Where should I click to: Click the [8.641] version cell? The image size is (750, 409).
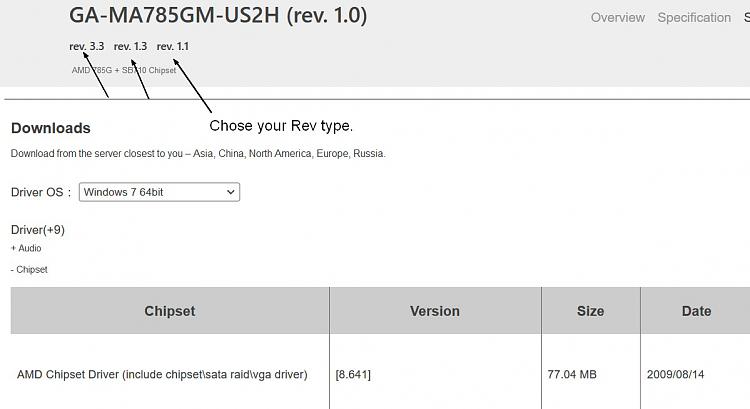point(353,375)
